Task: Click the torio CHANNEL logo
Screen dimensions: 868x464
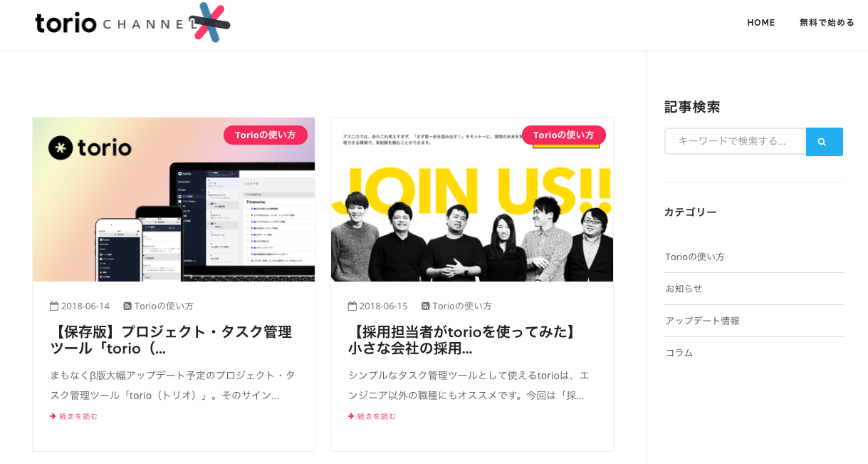Action: 132,23
